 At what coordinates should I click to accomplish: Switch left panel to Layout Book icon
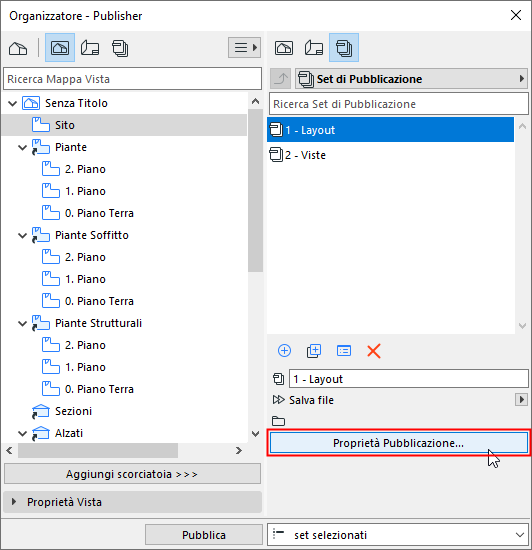click(x=90, y=48)
